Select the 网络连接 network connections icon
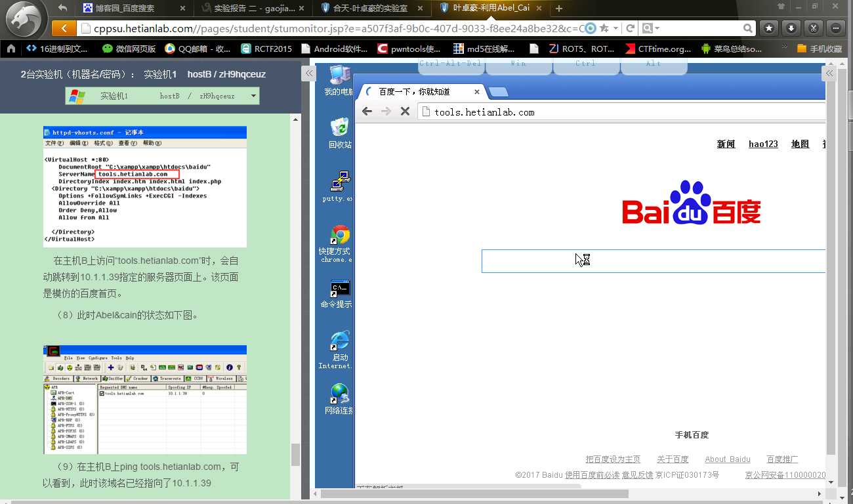This screenshot has height=504, width=853. [339, 399]
